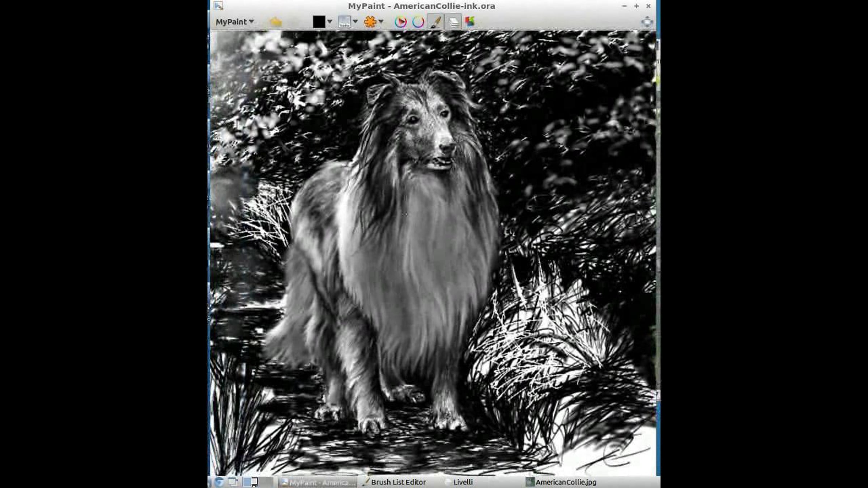The width and height of the screenshot is (868, 488).
Task: Click the black current color swatch
Action: pyautogui.click(x=319, y=22)
